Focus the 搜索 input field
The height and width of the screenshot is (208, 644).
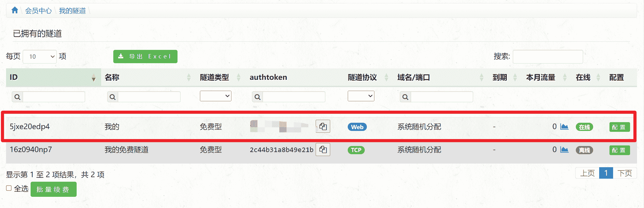(x=547, y=57)
